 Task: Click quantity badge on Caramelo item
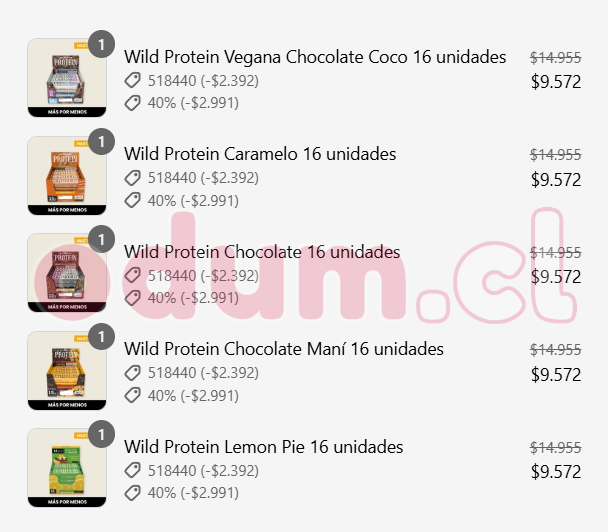click(x=101, y=142)
